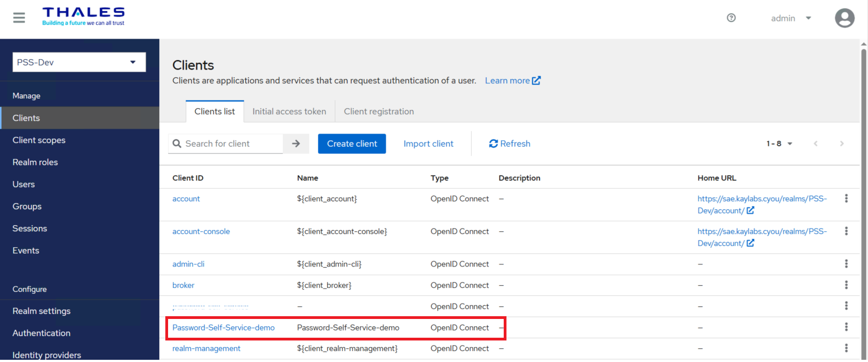Image resolution: width=868 pixels, height=362 pixels.
Task: Click the user avatar icon
Action: (x=844, y=18)
